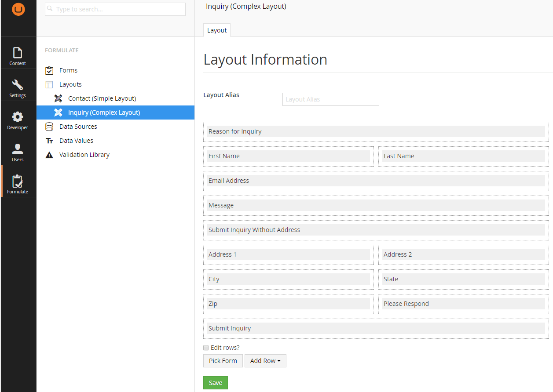553x392 pixels.
Task: Open Validation Library in the tree
Action: click(84, 155)
